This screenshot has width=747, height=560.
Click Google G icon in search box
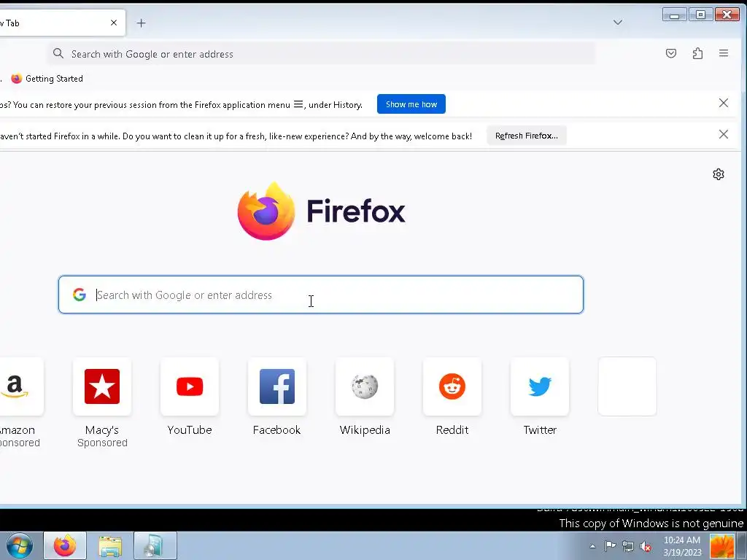tap(80, 295)
